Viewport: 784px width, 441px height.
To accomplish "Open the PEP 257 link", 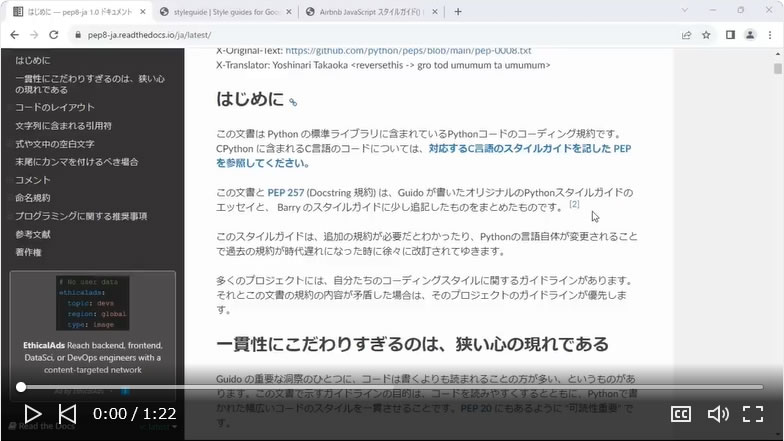I will pos(286,193).
